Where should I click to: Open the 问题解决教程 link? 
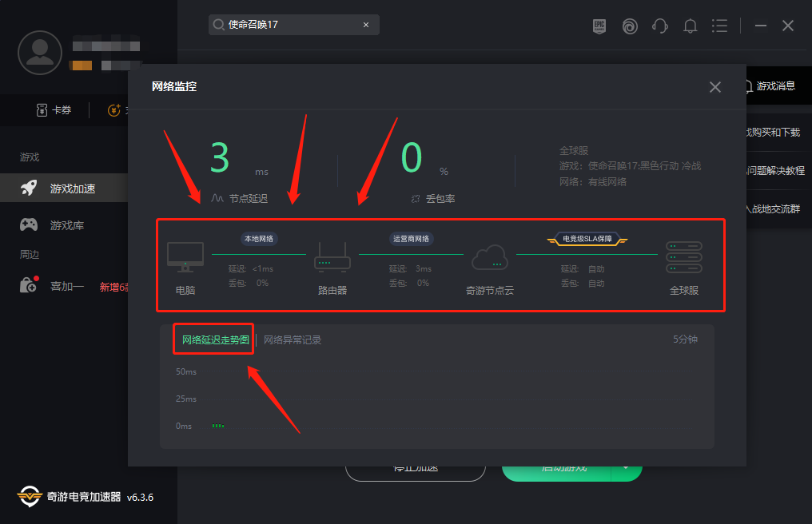tap(775, 170)
